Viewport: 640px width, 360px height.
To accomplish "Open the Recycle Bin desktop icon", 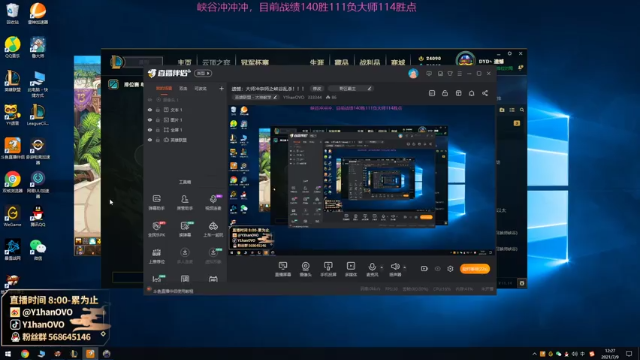I will click(13, 13).
